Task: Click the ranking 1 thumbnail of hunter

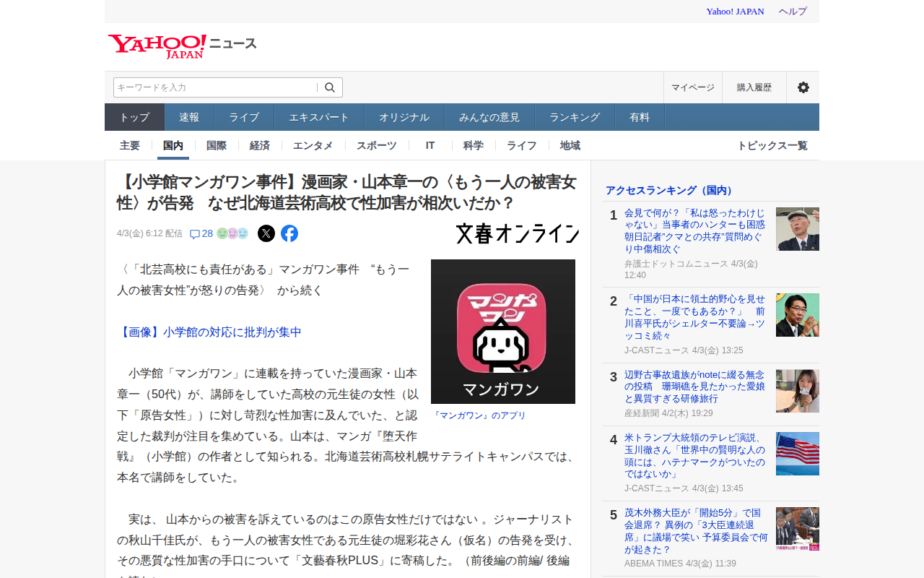Action: [798, 229]
